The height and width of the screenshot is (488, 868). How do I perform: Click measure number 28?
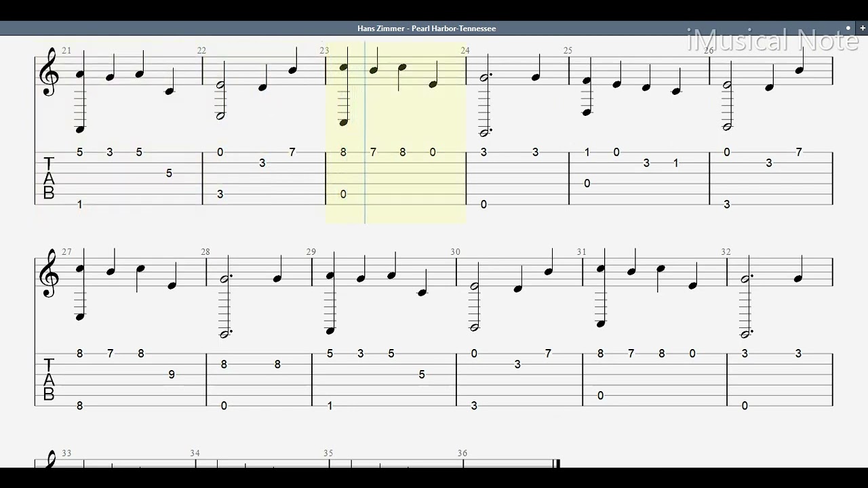[205, 252]
